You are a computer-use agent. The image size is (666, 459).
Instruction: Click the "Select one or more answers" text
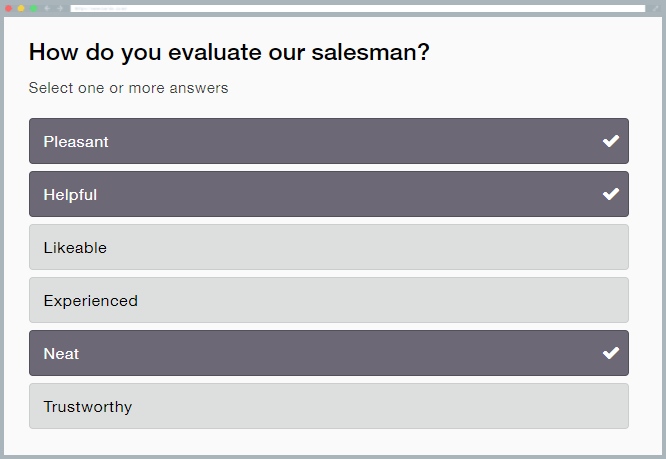[128, 88]
